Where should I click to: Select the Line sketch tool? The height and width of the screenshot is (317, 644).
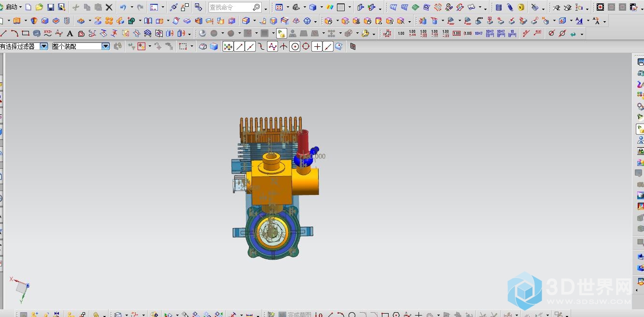[x=3, y=33]
